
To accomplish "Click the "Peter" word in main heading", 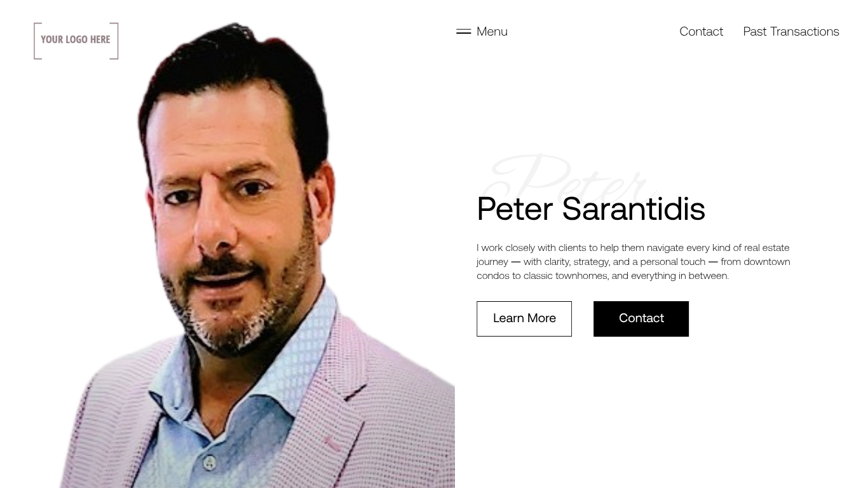I will tap(515, 208).
